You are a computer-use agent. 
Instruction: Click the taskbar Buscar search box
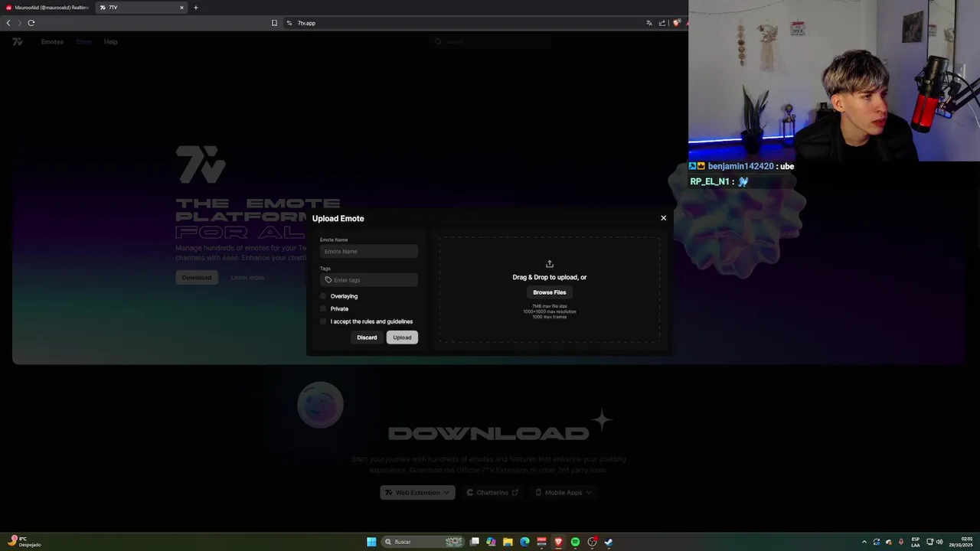[423, 542]
